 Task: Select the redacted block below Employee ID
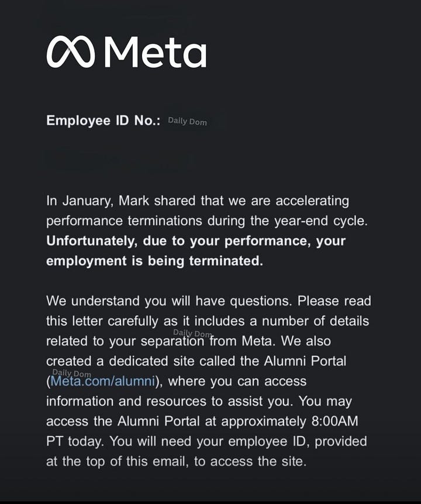(119, 160)
